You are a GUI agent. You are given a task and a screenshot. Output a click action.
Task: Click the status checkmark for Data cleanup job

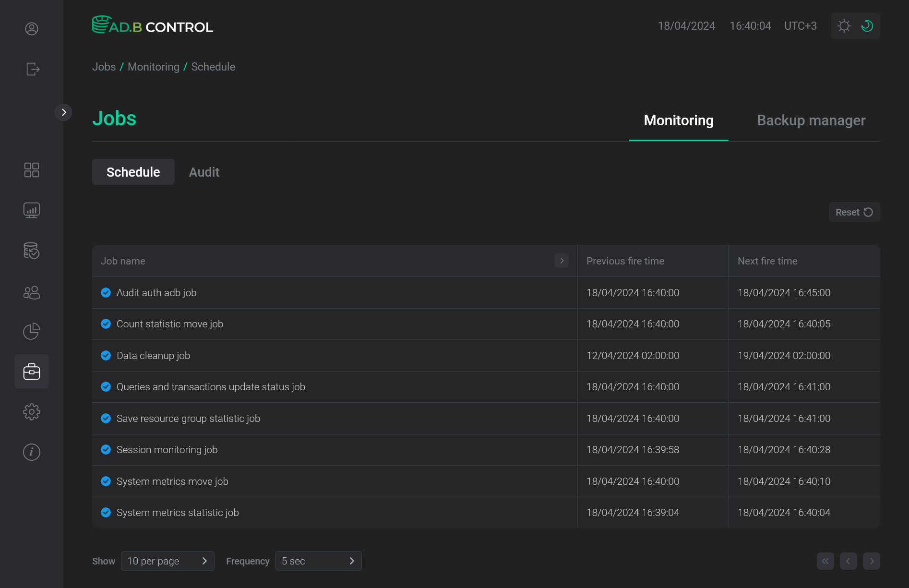106,355
